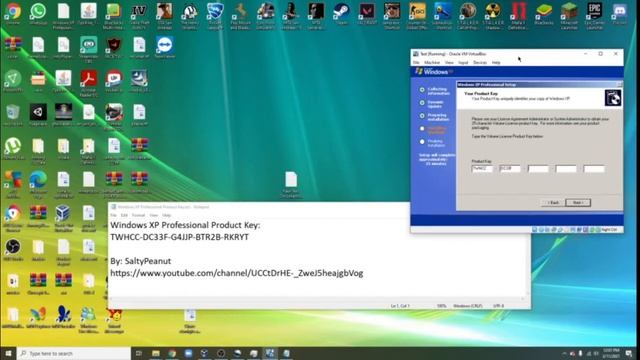Click the third product key field
This screenshot has height=360, width=640.
[538, 169]
